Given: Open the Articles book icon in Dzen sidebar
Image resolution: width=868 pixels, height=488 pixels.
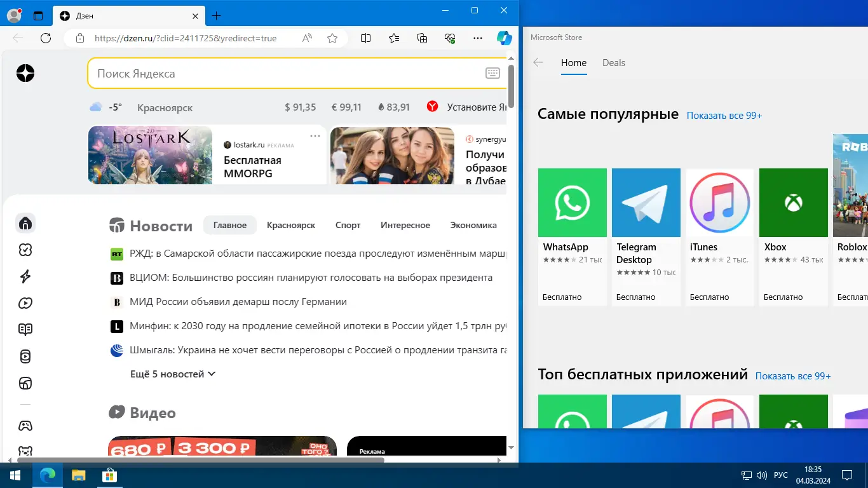Looking at the screenshot, I should [25, 329].
